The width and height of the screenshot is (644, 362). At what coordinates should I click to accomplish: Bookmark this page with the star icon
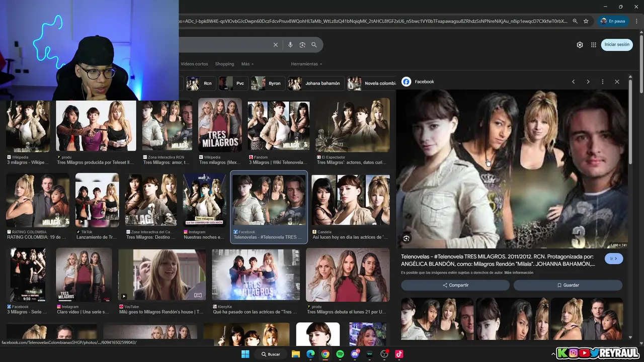click(586, 21)
